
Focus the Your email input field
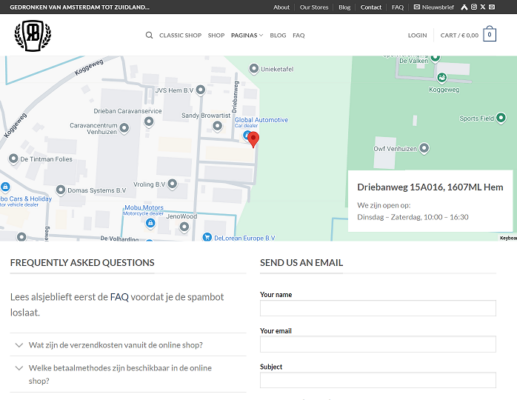[x=378, y=344]
